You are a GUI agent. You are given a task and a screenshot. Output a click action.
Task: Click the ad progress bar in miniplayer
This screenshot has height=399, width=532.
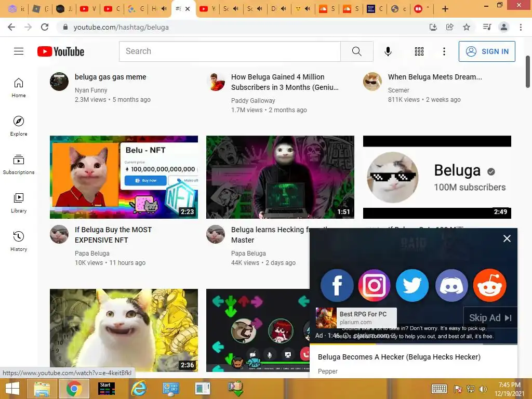pyautogui.click(x=414, y=344)
